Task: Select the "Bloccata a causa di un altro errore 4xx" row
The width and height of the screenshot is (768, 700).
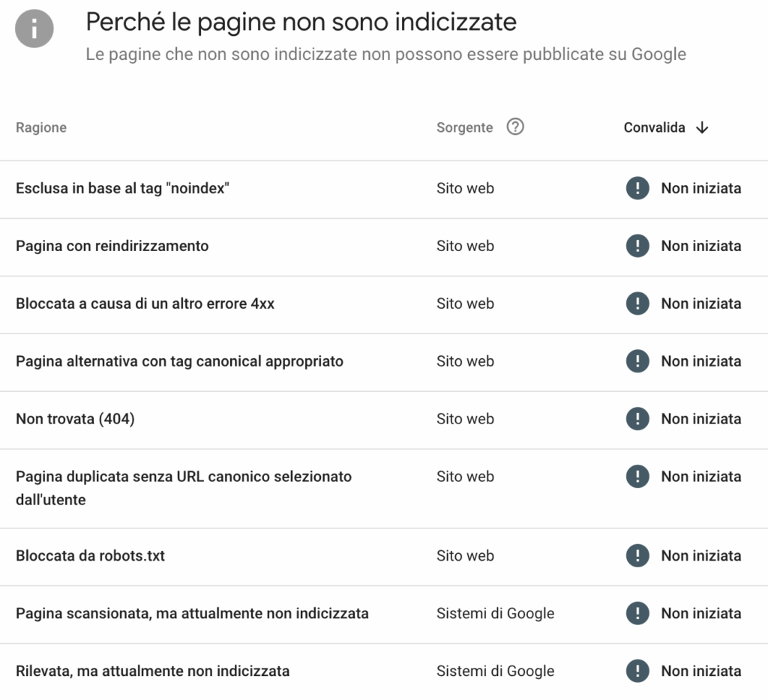Action: tap(145, 304)
